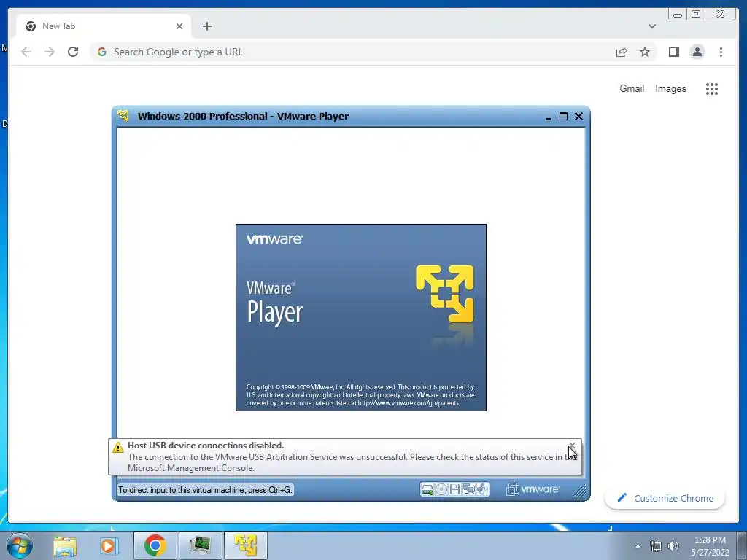The width and height of the screenshot is (747, 560).
Task: Click the Chrome address bar search field
Action: click(x=352, y=52)
